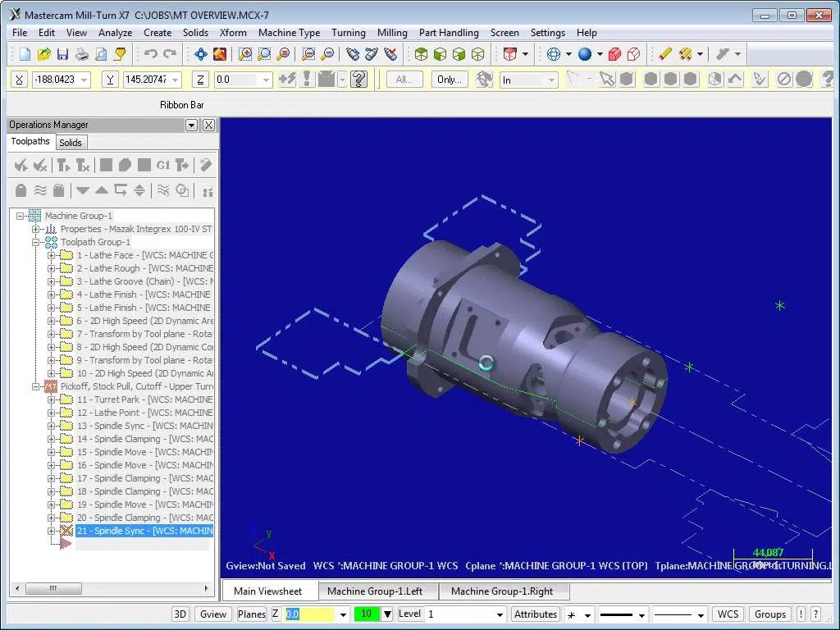Print using the printer toolbar icon

[81, 54]
